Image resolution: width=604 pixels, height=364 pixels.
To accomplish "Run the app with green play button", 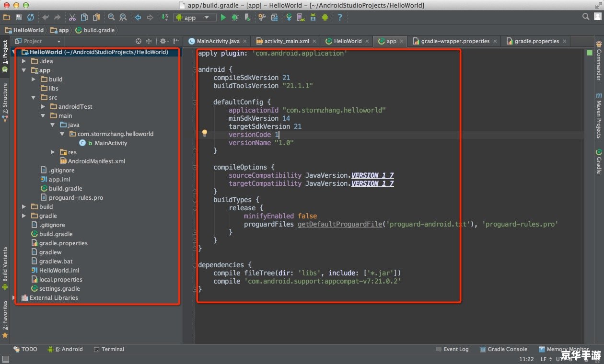I will [x=223, y=17].
